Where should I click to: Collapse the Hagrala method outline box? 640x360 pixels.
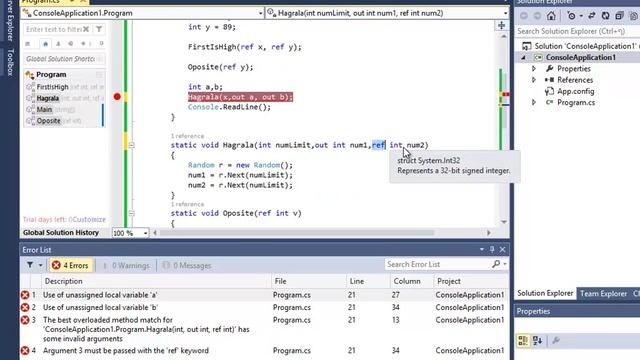pyautogui.click(x=131, y=145)
